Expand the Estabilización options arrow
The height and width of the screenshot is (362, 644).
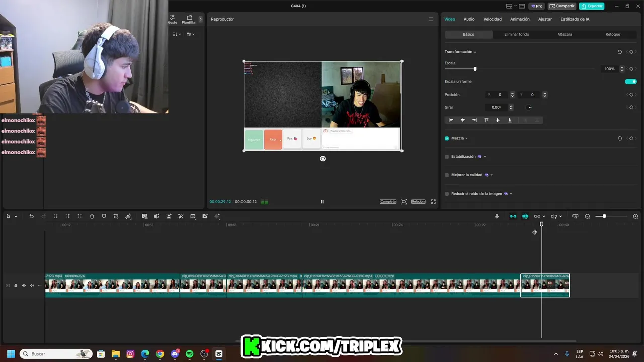[x=485, y=157]
